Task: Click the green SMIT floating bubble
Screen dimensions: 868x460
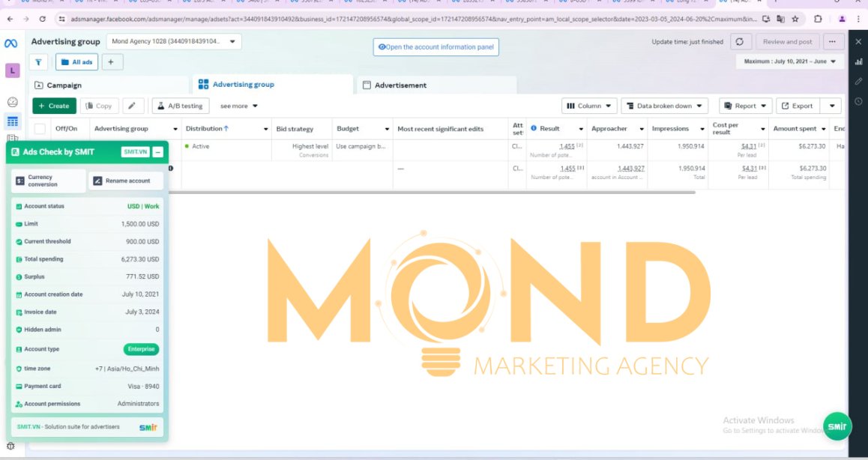Action: pos(837,426)
